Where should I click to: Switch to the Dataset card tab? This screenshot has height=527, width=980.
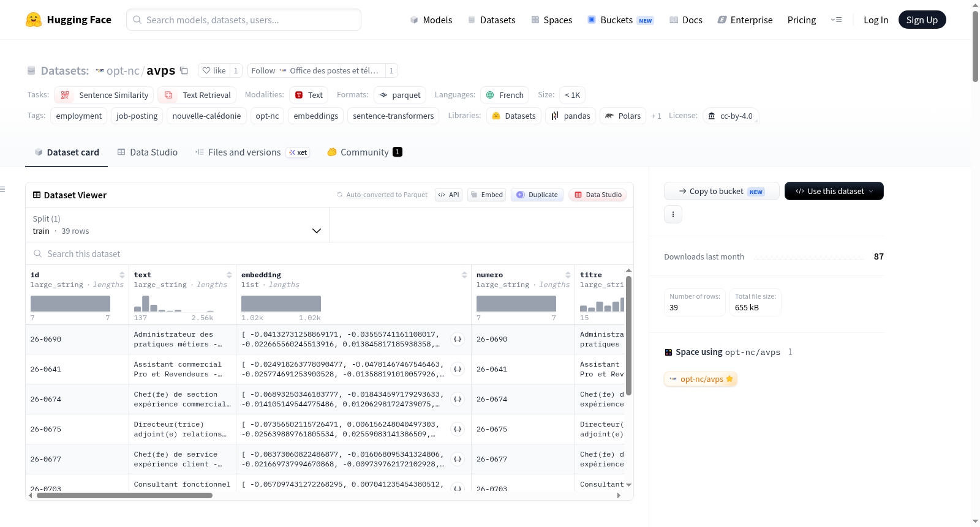click(67, 152)
